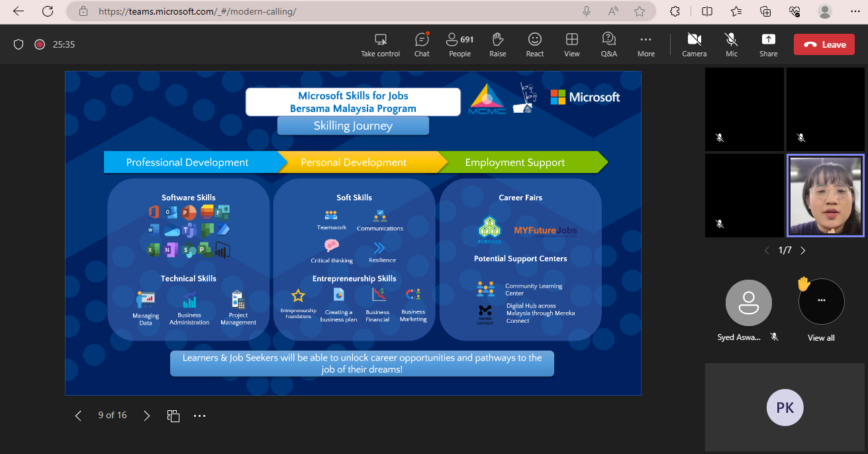This screenshot has width=868, height=454.
Task: Go to the next slide
Action: point(147,416)
